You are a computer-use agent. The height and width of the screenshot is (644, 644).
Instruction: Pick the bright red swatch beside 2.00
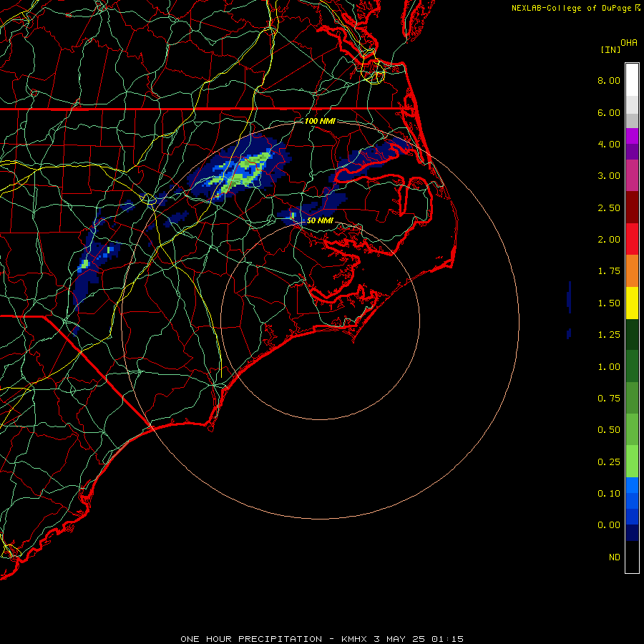point(632,239)
